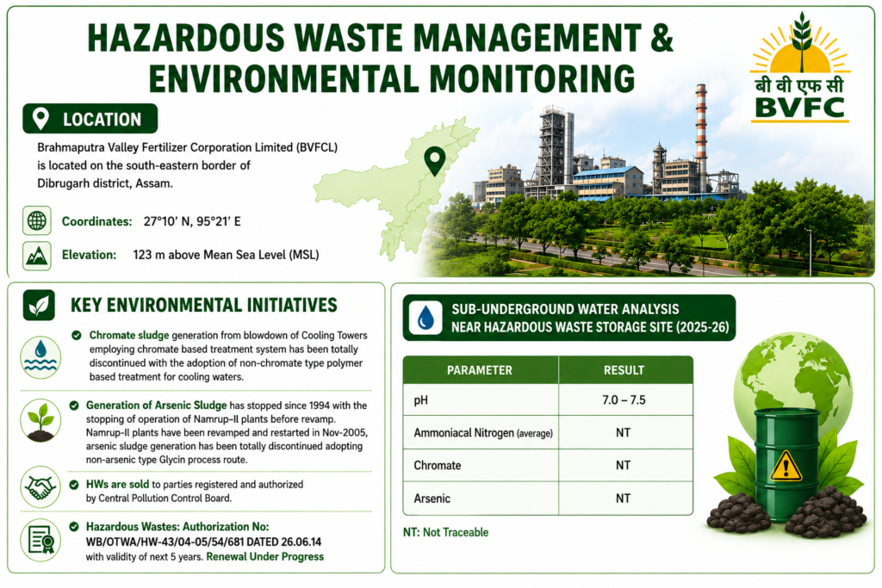Click the Sub-Underground Water Analysis header banner
The image size is (882, 588).
tap(569, 318)
